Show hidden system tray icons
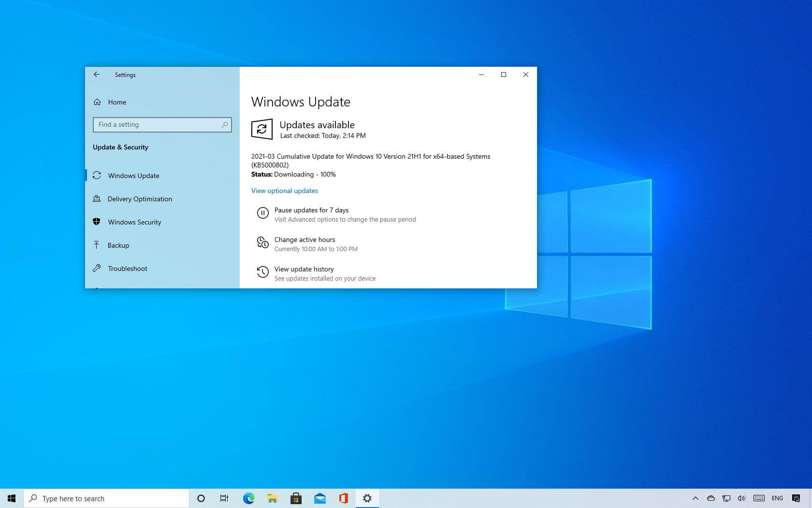The width and height of the screenshot is (812, 508). pos(695,498)
